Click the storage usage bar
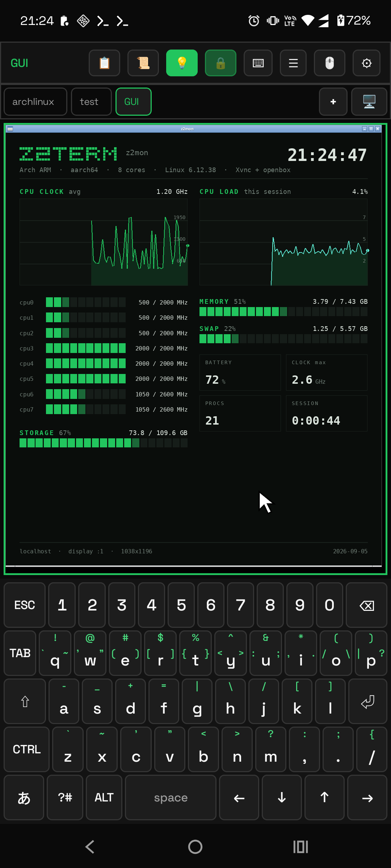The width and height of the screenshot is (391, 868). point(104,443)
